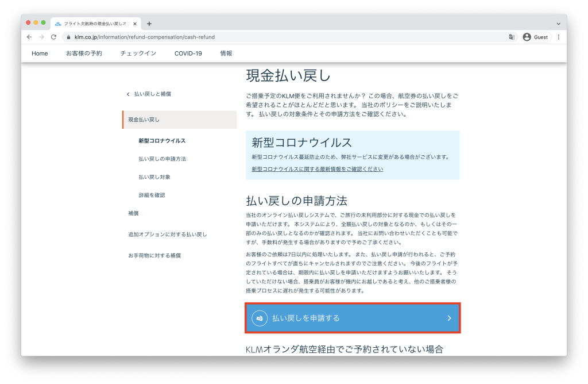
Task: Click 新型コロナウイルスに関する最新情報 link
Action: pos(317,169)
